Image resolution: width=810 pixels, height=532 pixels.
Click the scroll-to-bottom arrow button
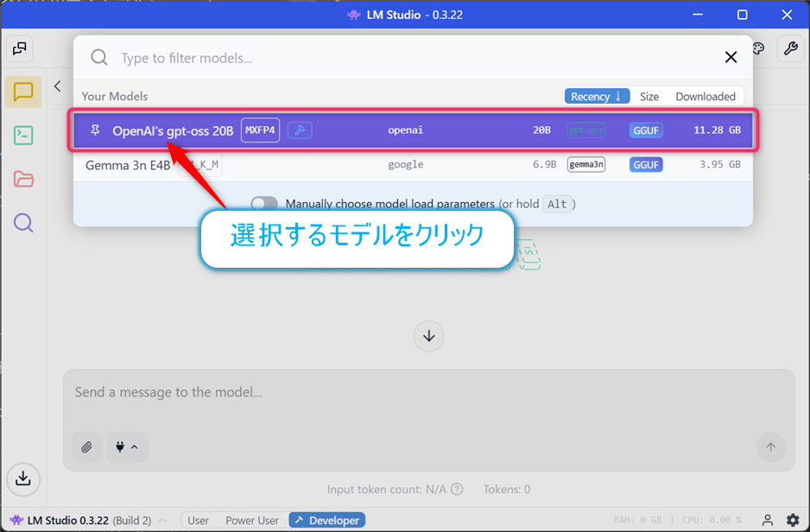click(429, 336)
